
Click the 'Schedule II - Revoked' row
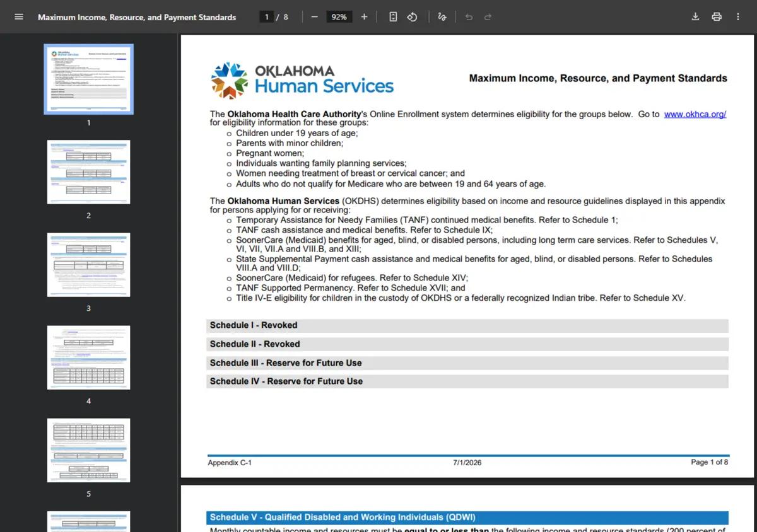(467, 344)
